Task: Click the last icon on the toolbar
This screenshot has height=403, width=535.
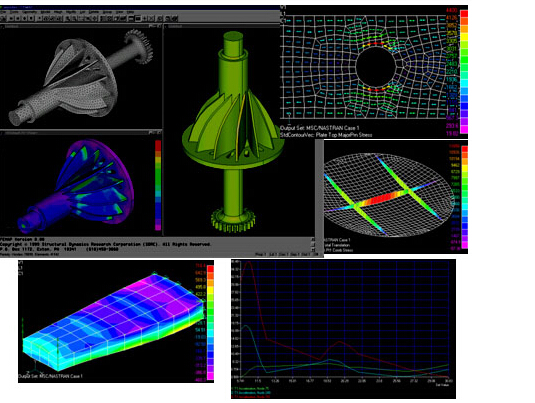Action: 175,18
